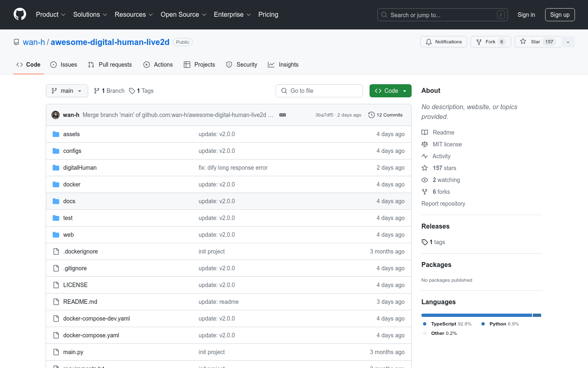Viewport: 588px width, 368px height.
Task: Expand the Solutions menu
Action: click(x=90, y=14)
